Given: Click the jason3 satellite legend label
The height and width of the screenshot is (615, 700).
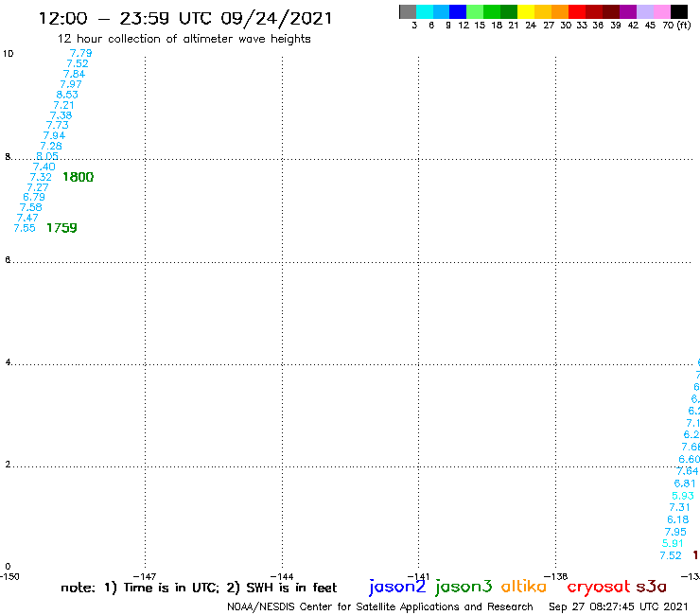Looking at the screenshot, I should [x=464, y=587].
